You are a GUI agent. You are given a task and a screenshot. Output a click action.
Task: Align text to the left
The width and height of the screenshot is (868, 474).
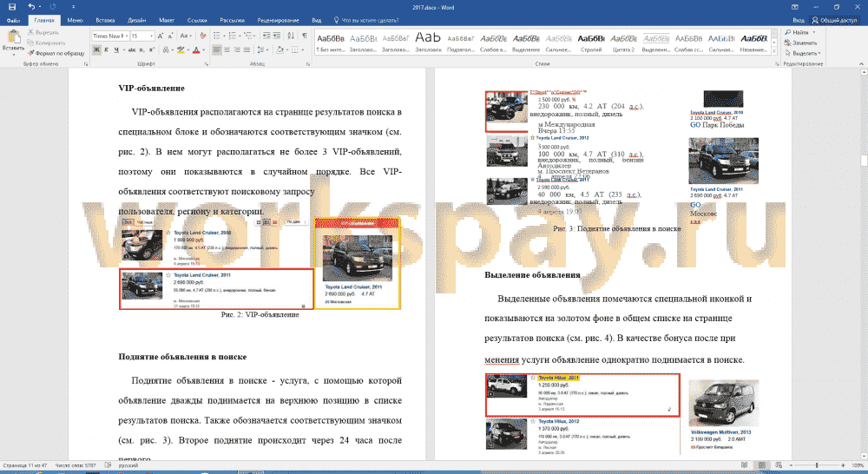(x=216, y=49)
